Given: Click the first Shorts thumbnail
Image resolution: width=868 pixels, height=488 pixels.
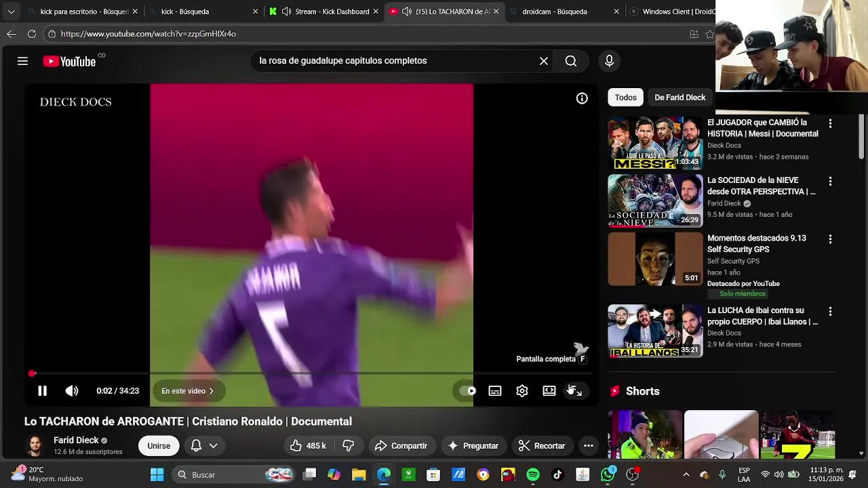Looking at the screenshot, I should tap(645, 435).
